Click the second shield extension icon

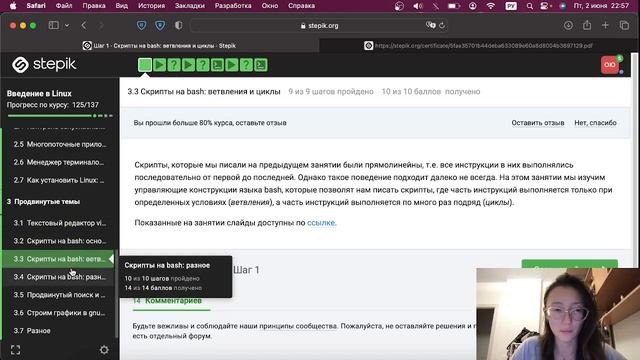point(160,25)
